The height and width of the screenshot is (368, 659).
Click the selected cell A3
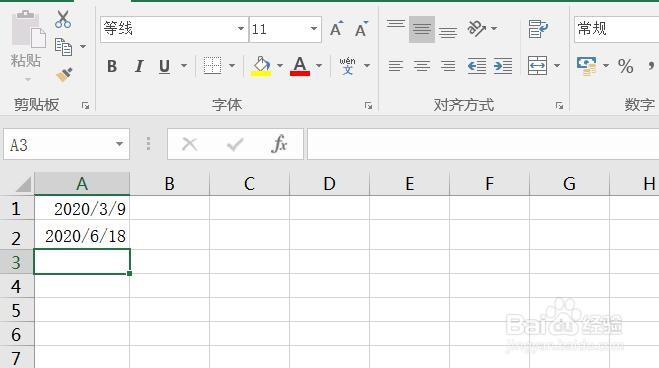(82, 262)
